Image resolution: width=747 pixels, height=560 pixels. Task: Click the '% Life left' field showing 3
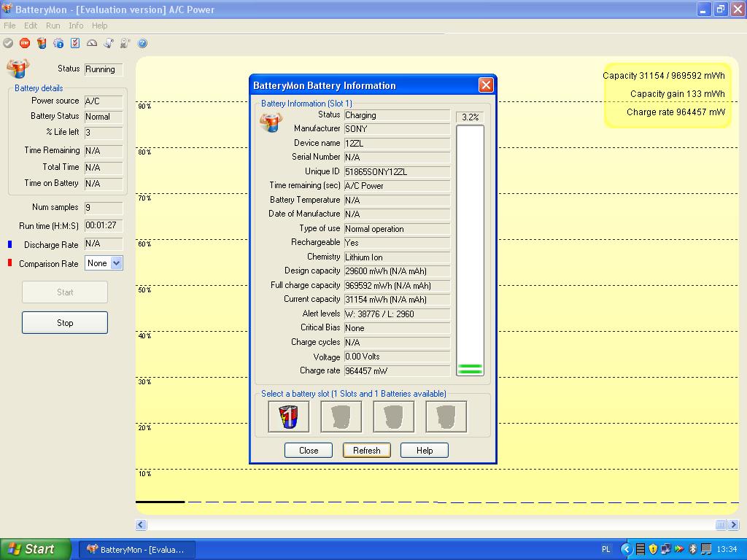point(104,133)
